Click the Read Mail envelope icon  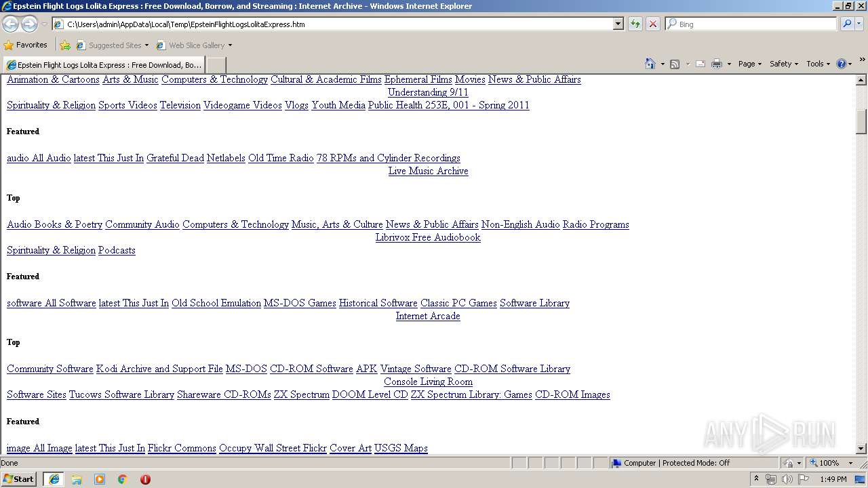coord(701,64)
